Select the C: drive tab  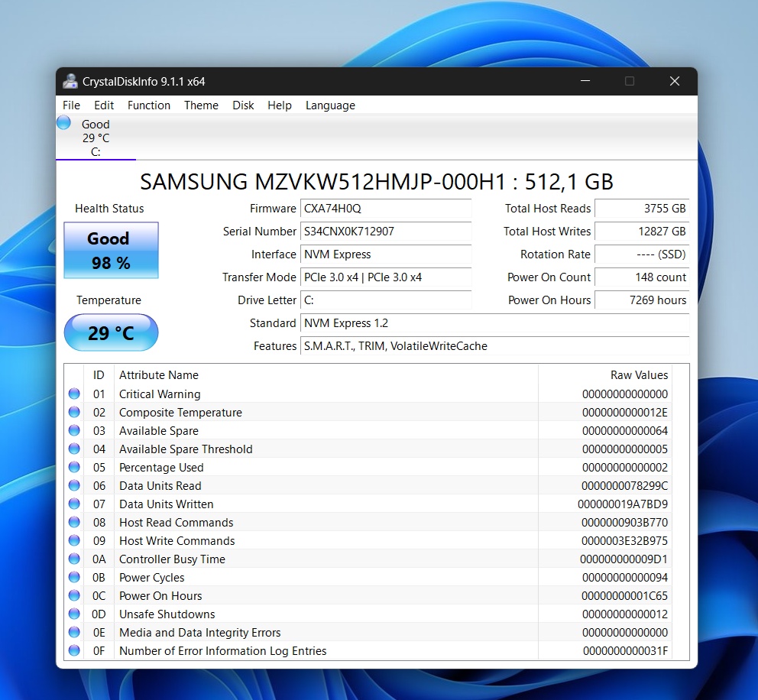pos(96,138)
